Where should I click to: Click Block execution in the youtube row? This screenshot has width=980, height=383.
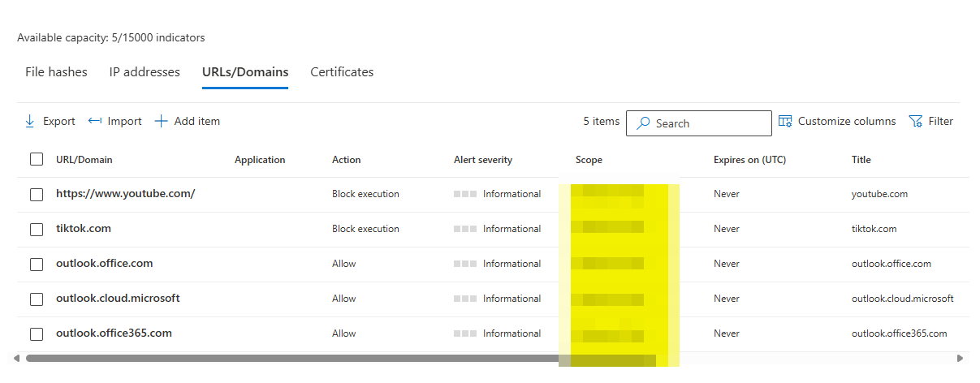[x=365, y=194]
